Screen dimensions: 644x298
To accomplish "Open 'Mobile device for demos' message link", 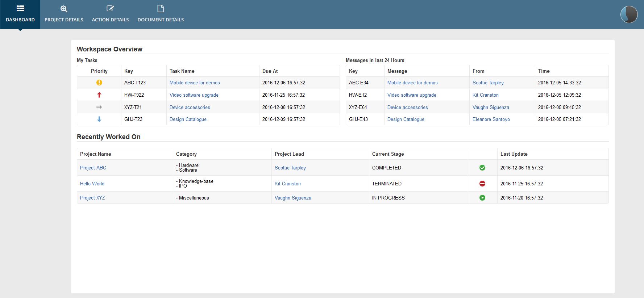I will (412, 83).
